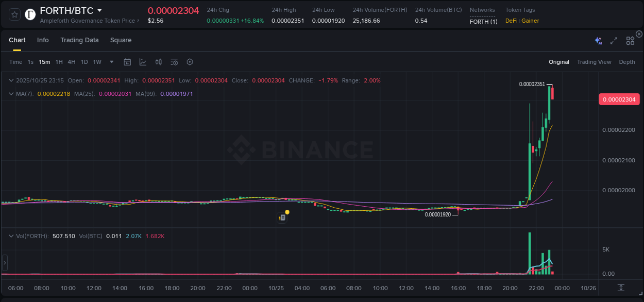Open the Depth view
Screen dimensions: 644x302
(x=627, y=62)
